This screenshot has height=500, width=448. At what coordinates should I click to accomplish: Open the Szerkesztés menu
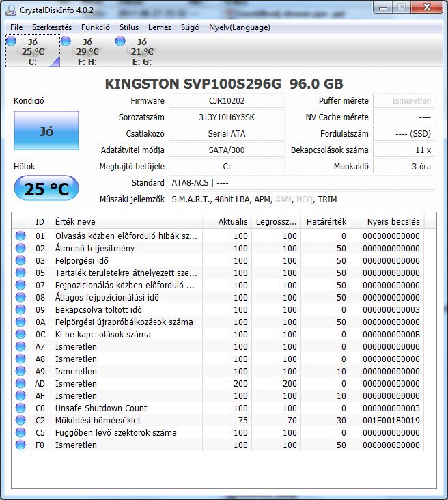pos(52,27)
